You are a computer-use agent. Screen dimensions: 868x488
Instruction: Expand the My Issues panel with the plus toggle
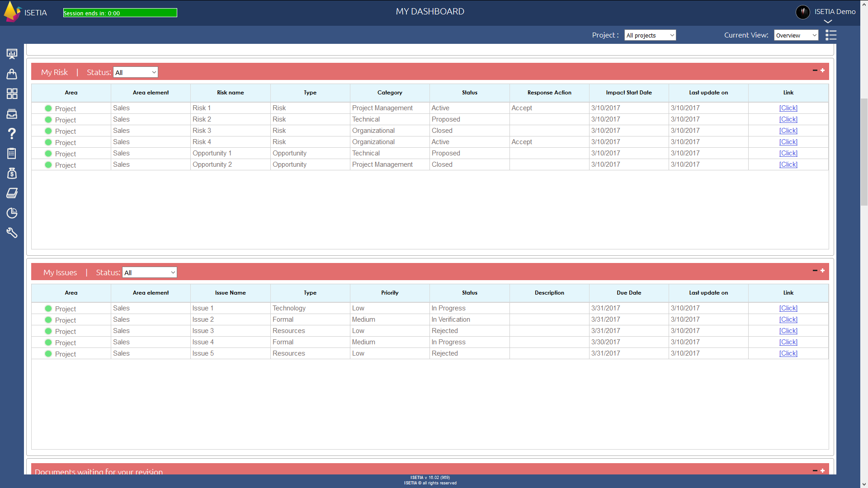(822, 271)
